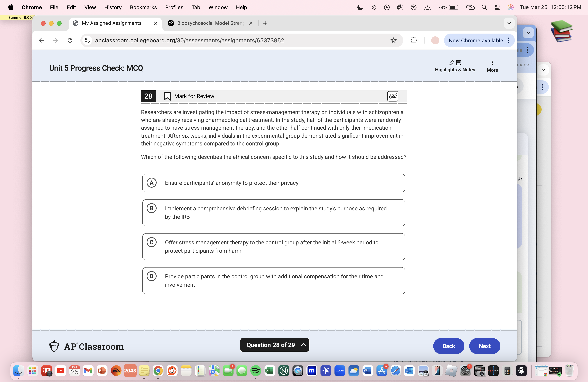This screenshot has height=382, width=588.
Task: Click the browser back arrow
Action: pyautogui.click(x=41, y=40)
